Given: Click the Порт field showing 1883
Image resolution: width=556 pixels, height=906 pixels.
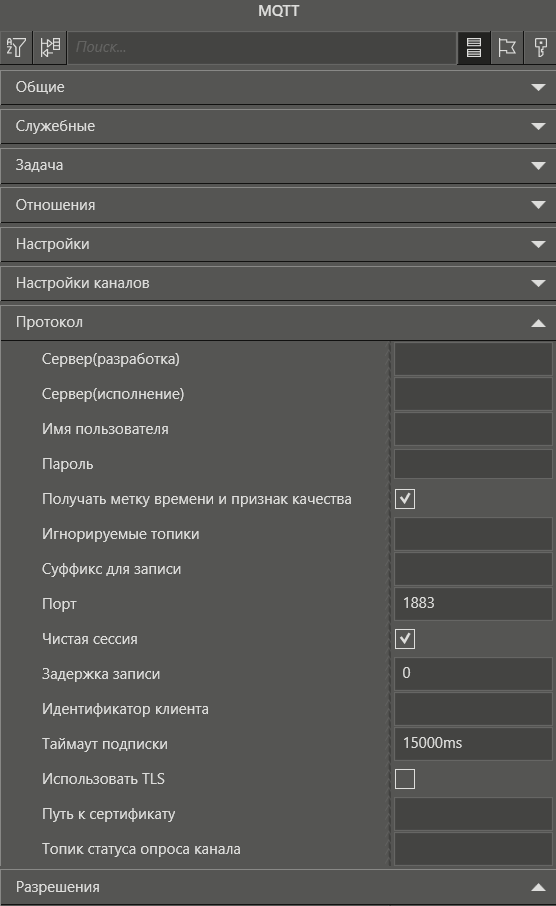Looking at the screenshot, I should click(x=473, y=604).
